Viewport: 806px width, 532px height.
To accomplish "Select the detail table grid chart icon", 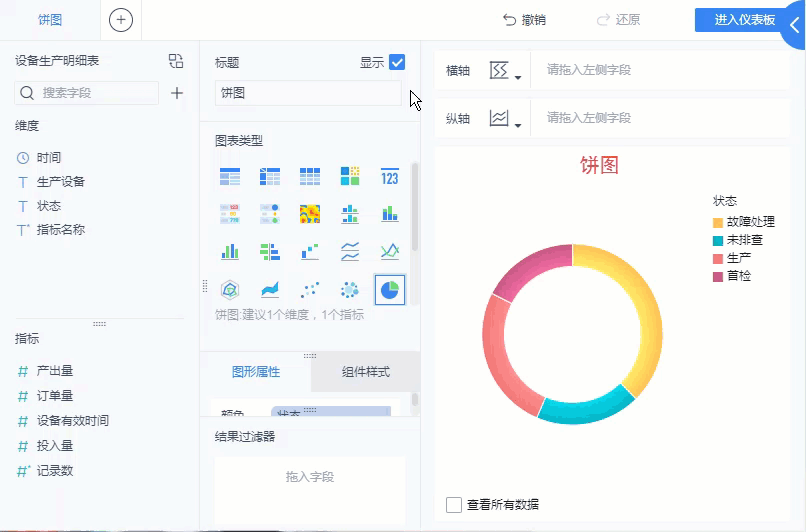I will pyautogui.click(x=310, y=176).
